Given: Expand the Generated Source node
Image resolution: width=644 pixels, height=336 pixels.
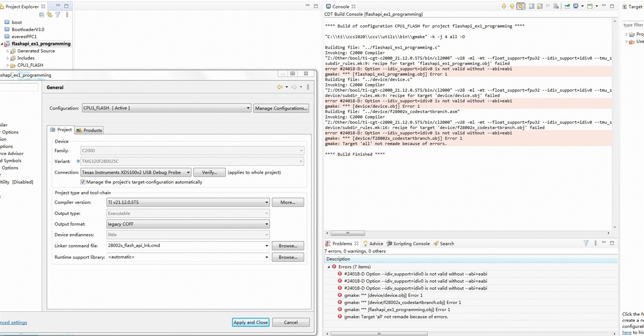Looking at the screenshot, I should (8, 51).
